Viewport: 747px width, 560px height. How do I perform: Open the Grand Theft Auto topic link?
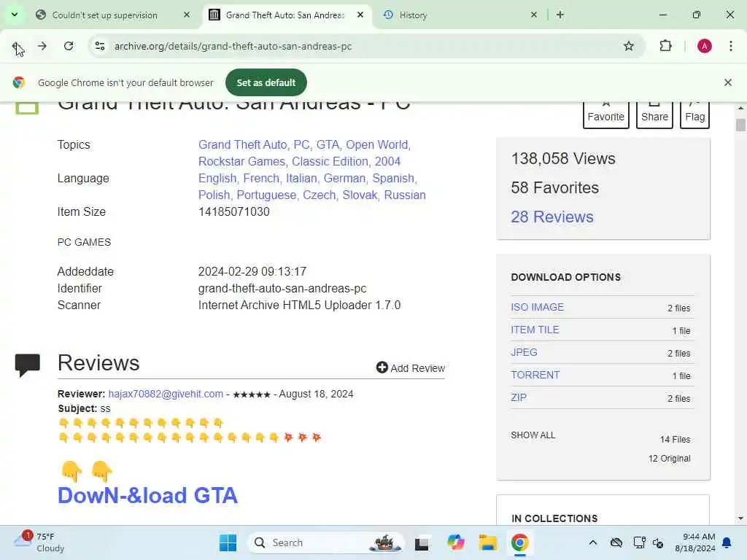242,145
